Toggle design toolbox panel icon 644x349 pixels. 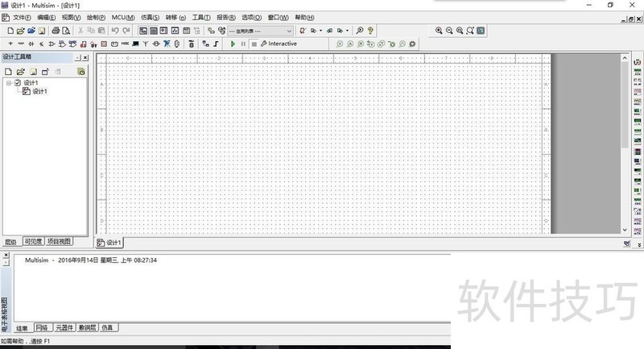point(143,31)
